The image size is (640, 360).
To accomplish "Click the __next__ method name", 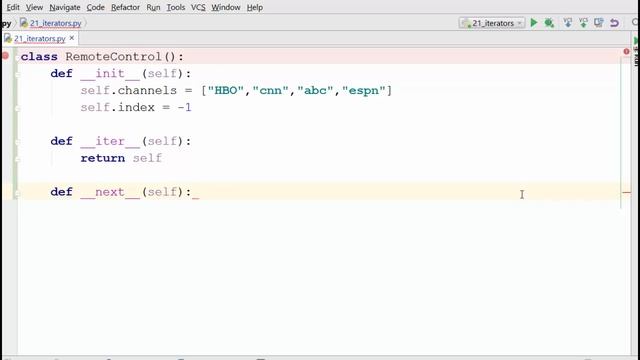I will pos(110,192).
